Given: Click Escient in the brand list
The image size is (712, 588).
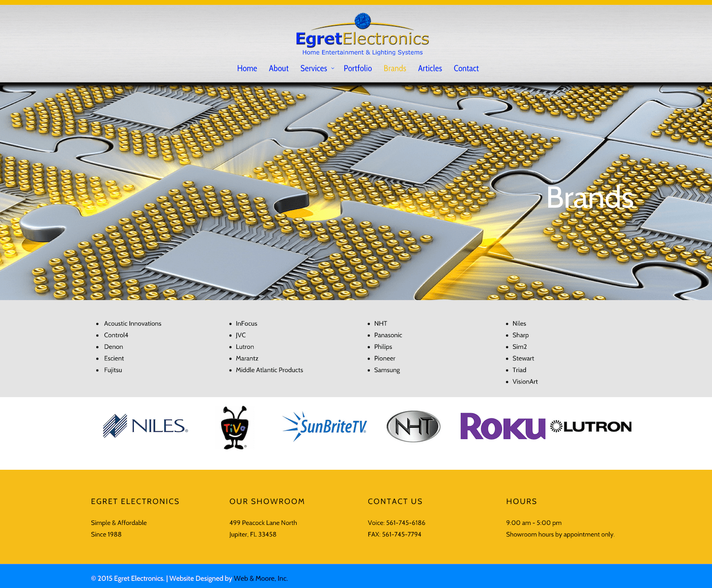Looking at the screenshot, I should click(x=114, y=358).
